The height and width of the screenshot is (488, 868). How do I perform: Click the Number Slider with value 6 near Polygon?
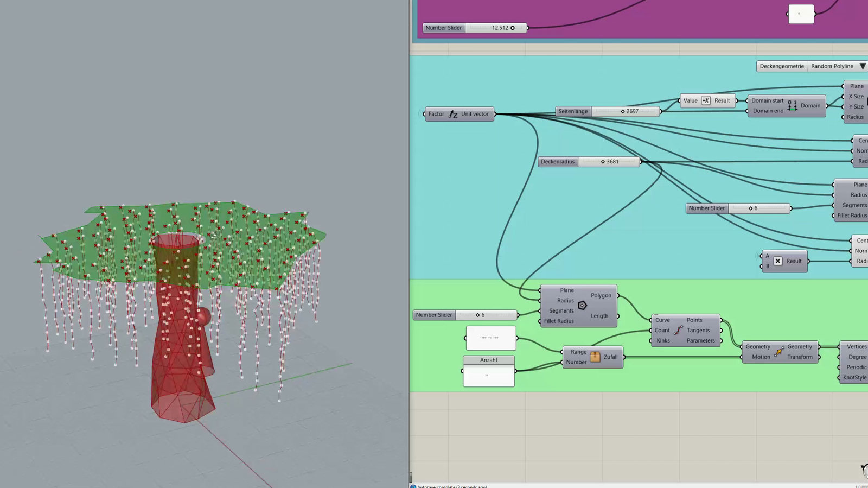(465, 315)
